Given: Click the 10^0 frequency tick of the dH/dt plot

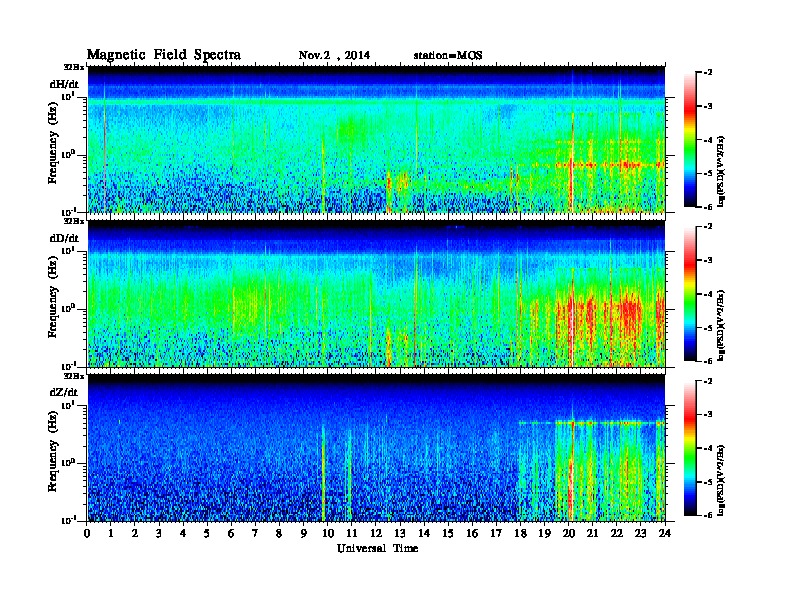Looking at the screenshot, I should tap(68, 154).
